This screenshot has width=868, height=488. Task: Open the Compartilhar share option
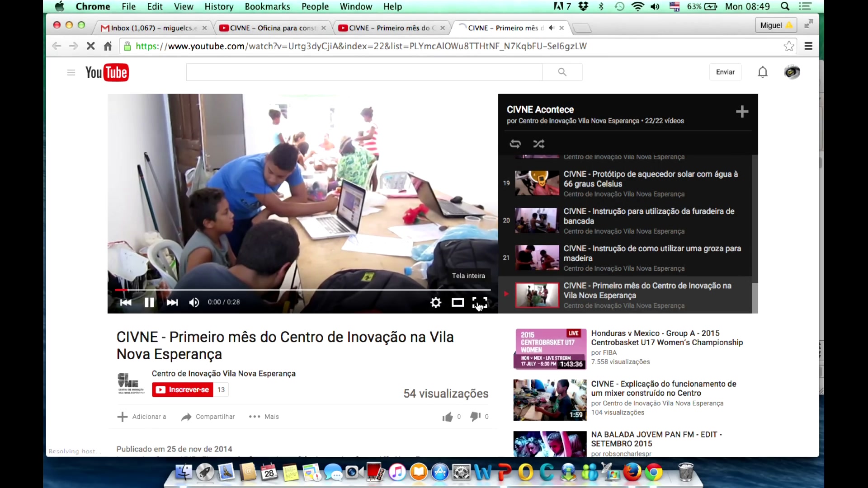pos(208,417)
